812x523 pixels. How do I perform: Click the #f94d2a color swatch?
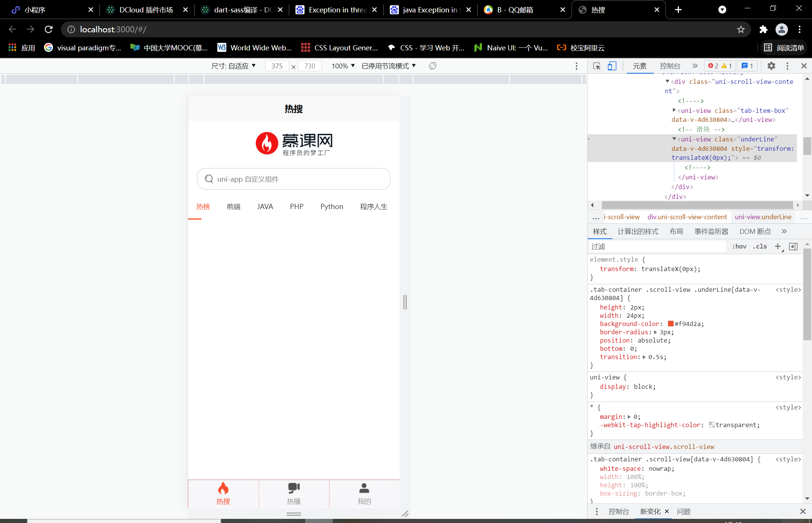coord(670,324)
